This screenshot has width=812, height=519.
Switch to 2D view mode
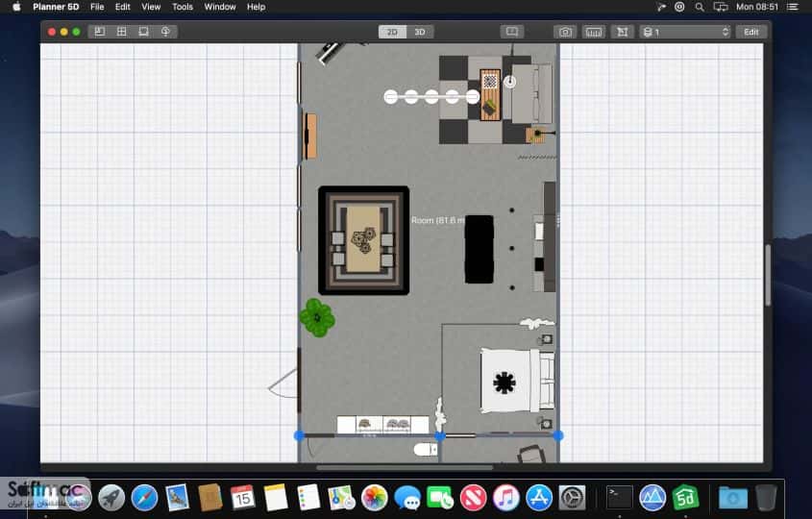tap(392, 32)
